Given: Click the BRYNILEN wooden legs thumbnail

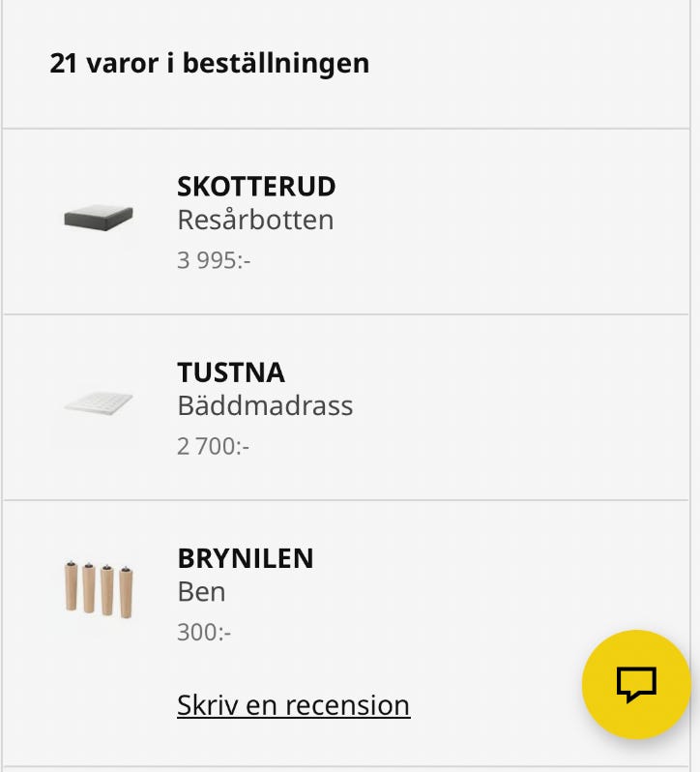Looking at the screenshot, I should pos(98,588).
